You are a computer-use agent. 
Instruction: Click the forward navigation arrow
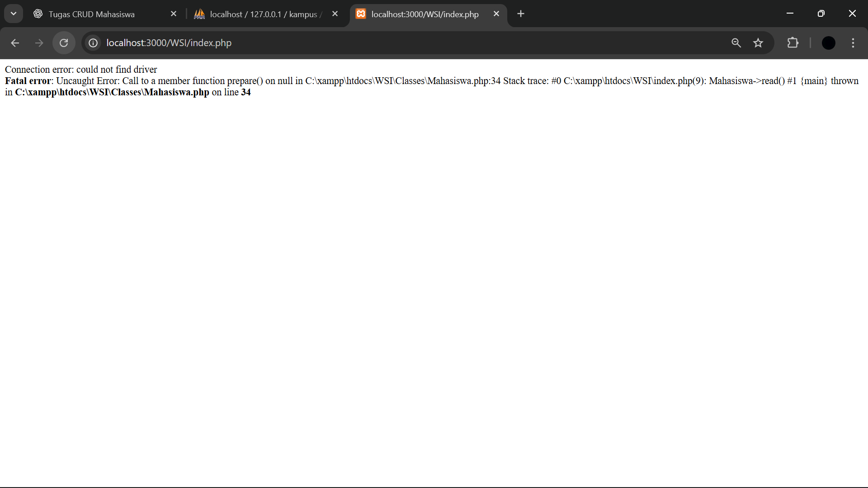(x=39, y=43)
